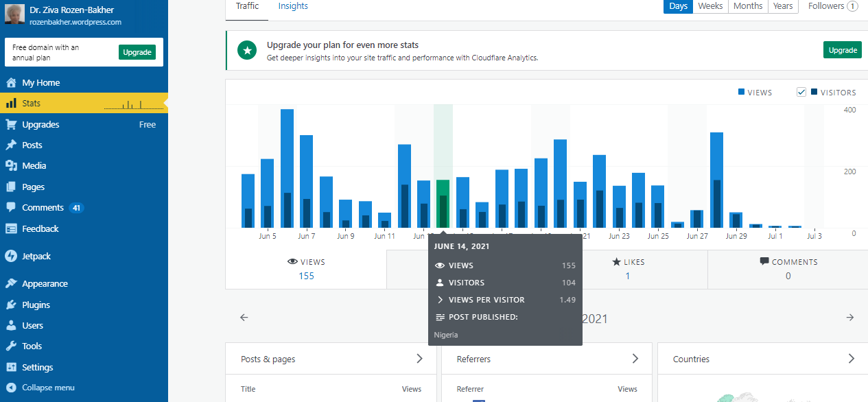Expand the Posts & pages panel chevron

419,359
